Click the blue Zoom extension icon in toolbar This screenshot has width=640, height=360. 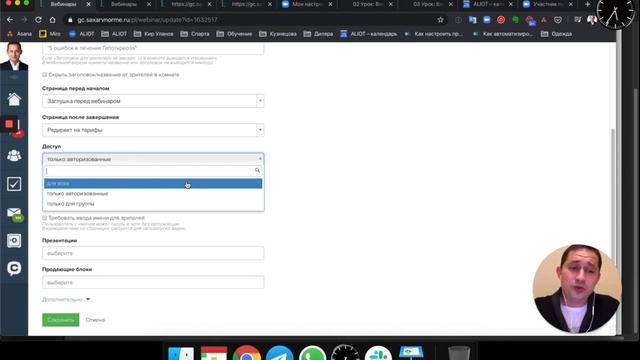point(487,20)
